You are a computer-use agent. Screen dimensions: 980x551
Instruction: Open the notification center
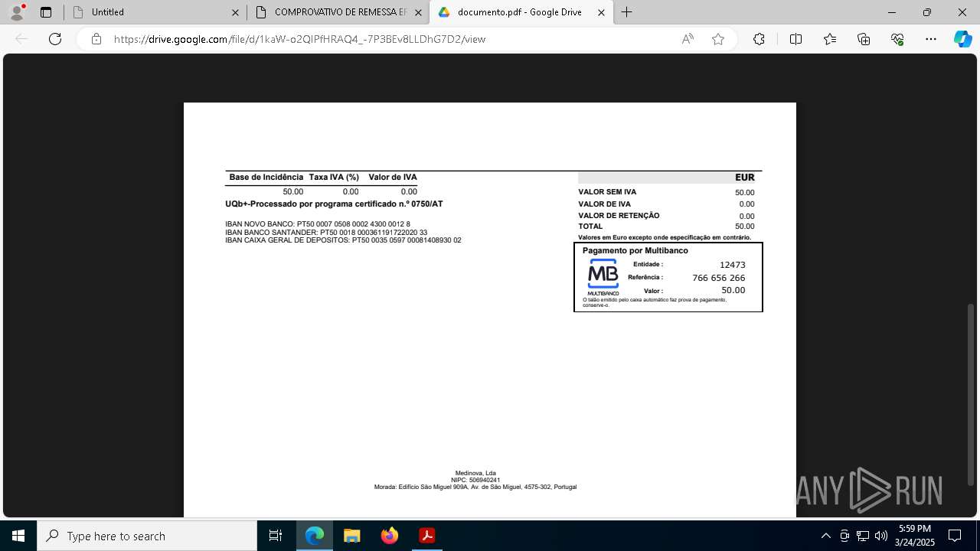955,536
